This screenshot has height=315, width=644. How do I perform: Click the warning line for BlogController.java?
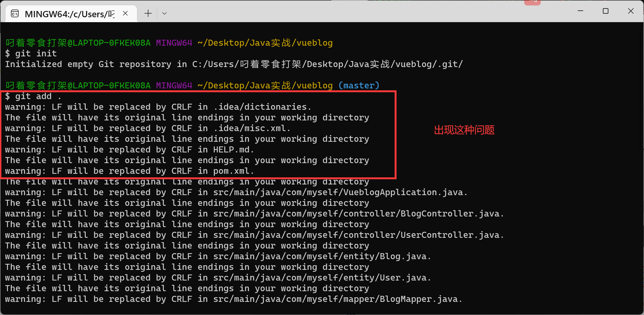pyautogui.click(x=255, y=213)
